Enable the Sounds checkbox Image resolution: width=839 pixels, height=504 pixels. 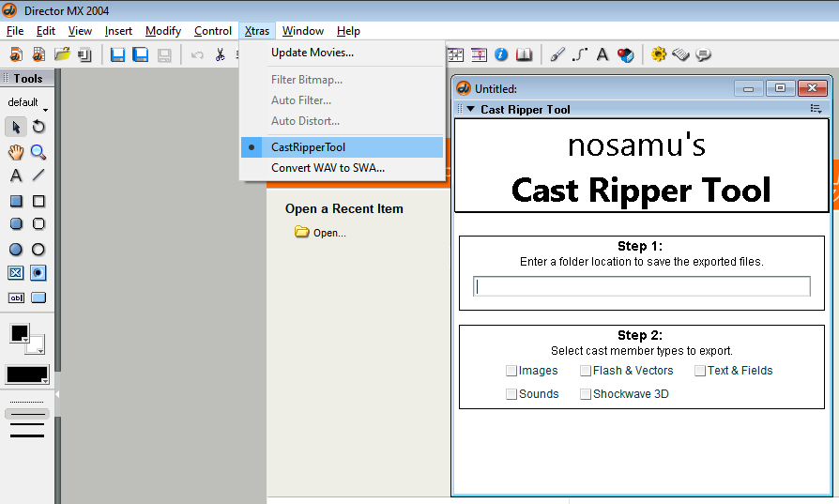coord(511,394)
